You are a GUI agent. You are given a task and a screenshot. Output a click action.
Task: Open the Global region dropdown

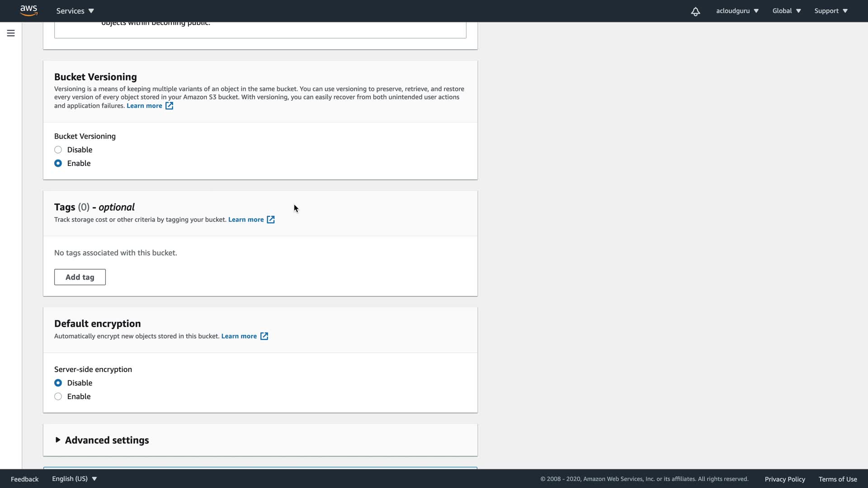786,11
